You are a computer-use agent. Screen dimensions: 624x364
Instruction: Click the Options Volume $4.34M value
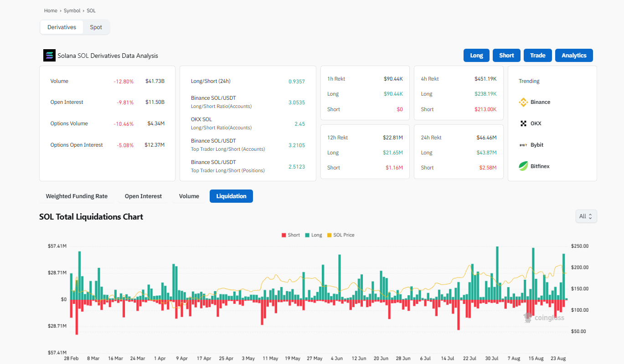(156, 123)
